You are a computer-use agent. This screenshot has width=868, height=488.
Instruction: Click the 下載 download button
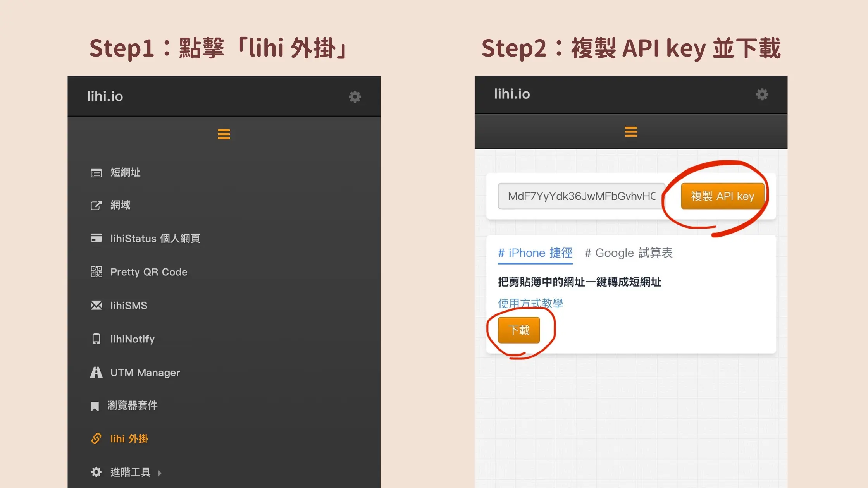tap(518, 330)
